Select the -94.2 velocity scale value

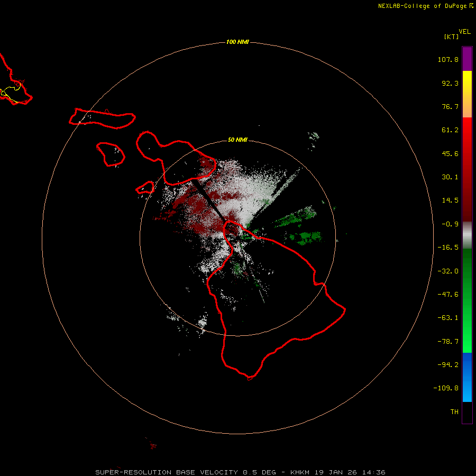click(x=448, y=364)
